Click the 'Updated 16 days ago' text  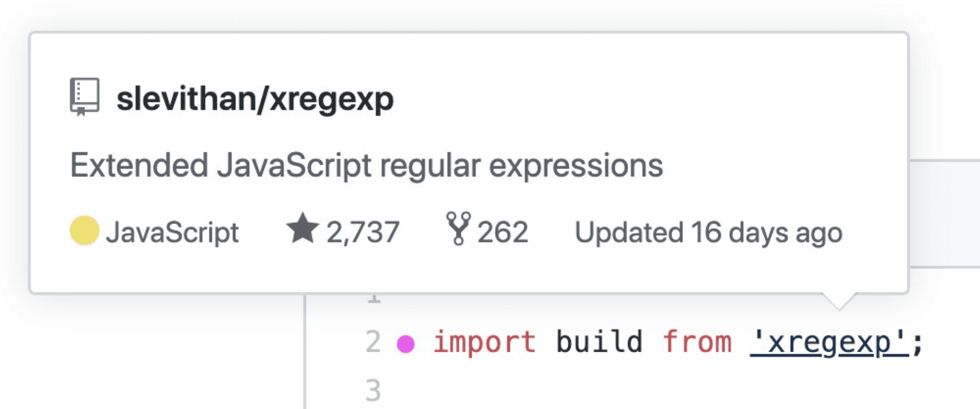coord(708,233)
